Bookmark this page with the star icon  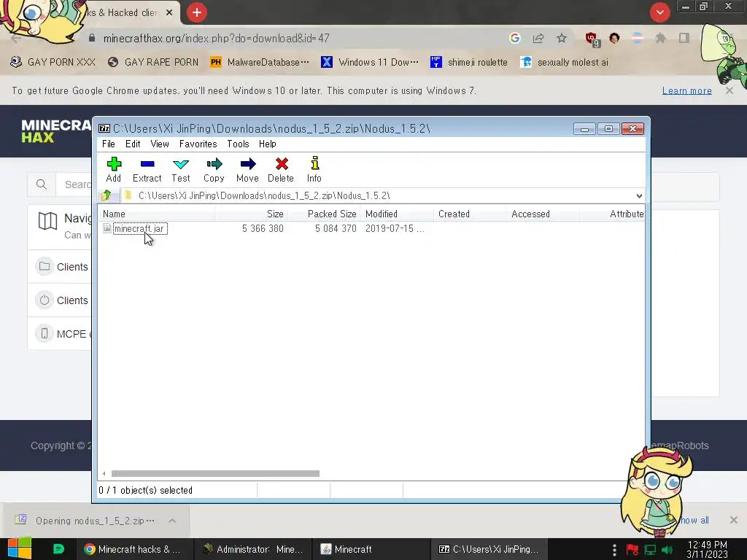coord(562,38)
